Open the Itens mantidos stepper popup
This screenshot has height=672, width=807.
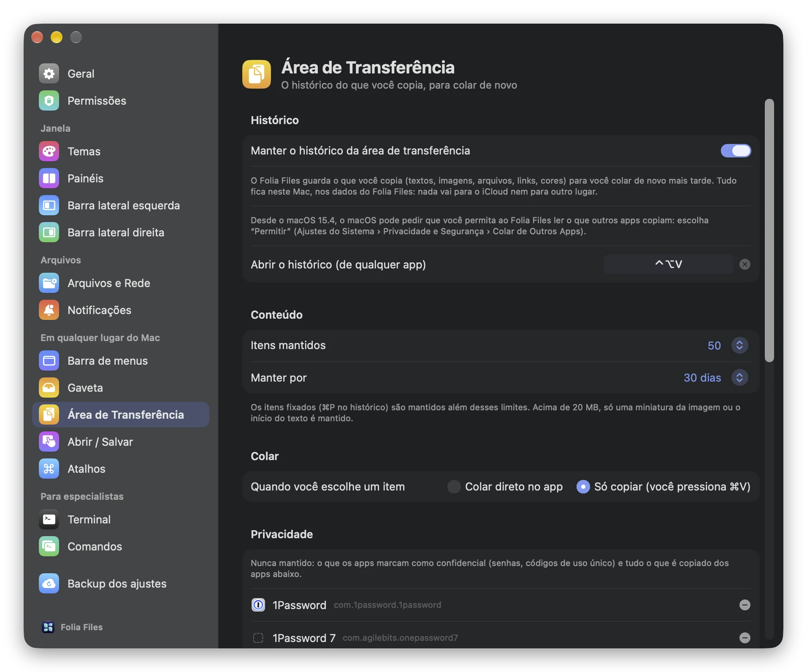pos(739,345)
